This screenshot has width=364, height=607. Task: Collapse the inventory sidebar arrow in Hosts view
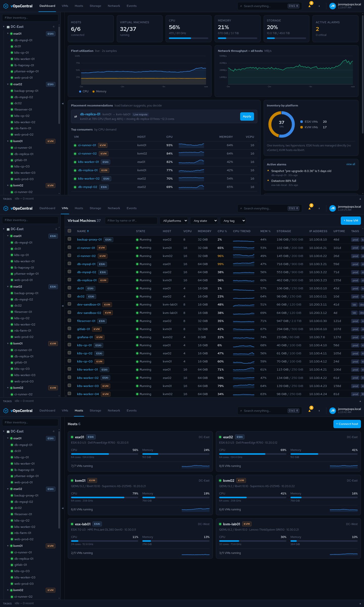tap(62, 508)
